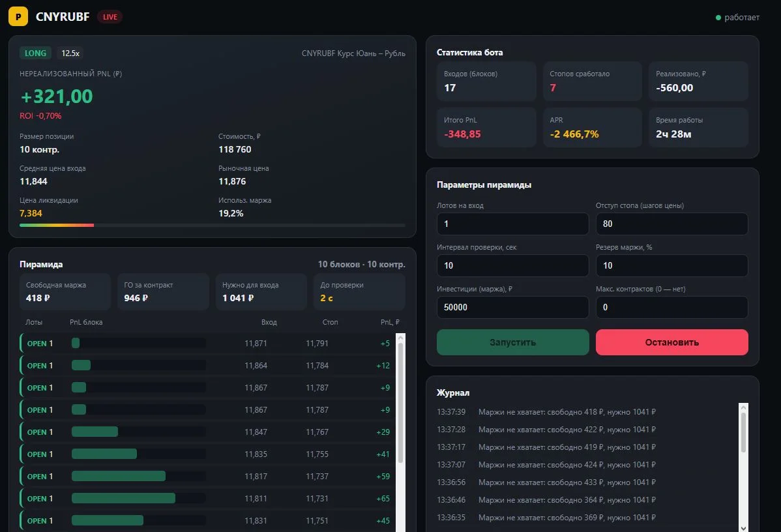Click the LONG position badge
Image resolution: width=781 pixels, height=532 pixels.
click(x=35, y=53)
